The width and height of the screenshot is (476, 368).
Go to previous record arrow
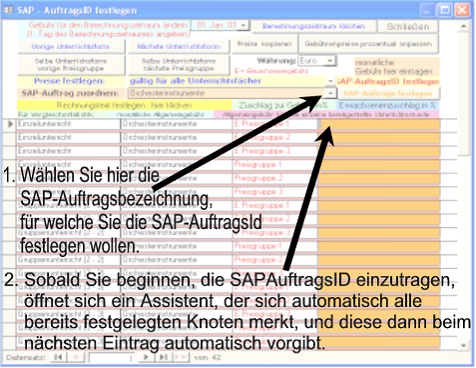coord(77,357)
